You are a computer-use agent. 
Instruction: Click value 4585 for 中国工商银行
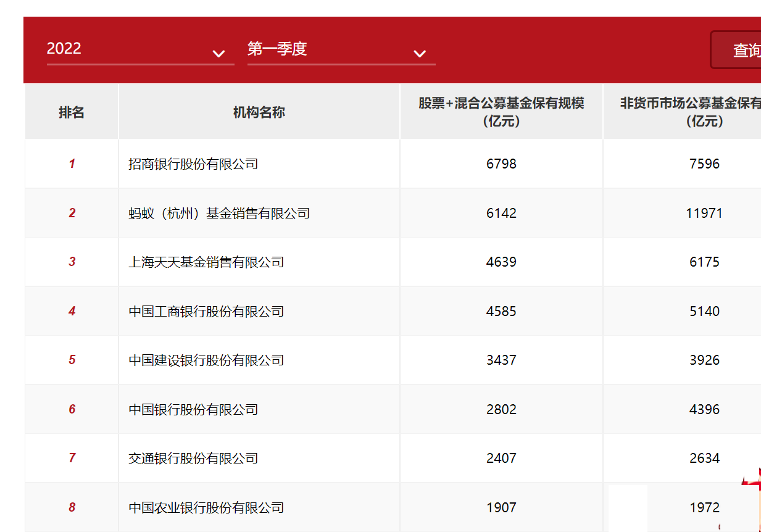click(501, 312)
